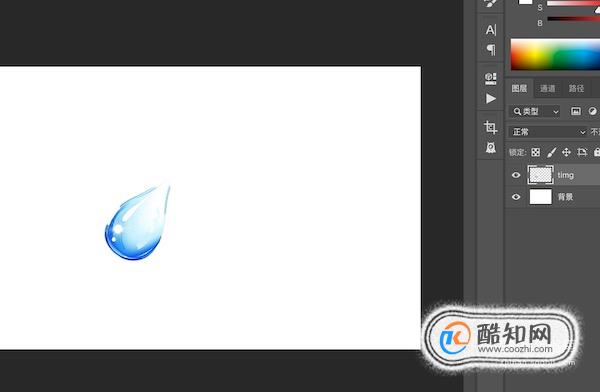This screenshot has height=392, width=600.
Task: Open the Actions panel play icon
Action: point(491,98)
